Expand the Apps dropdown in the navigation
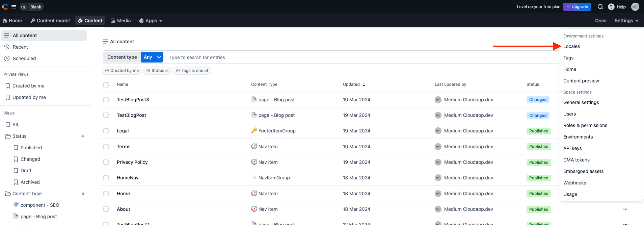 [x=151, y=21]
